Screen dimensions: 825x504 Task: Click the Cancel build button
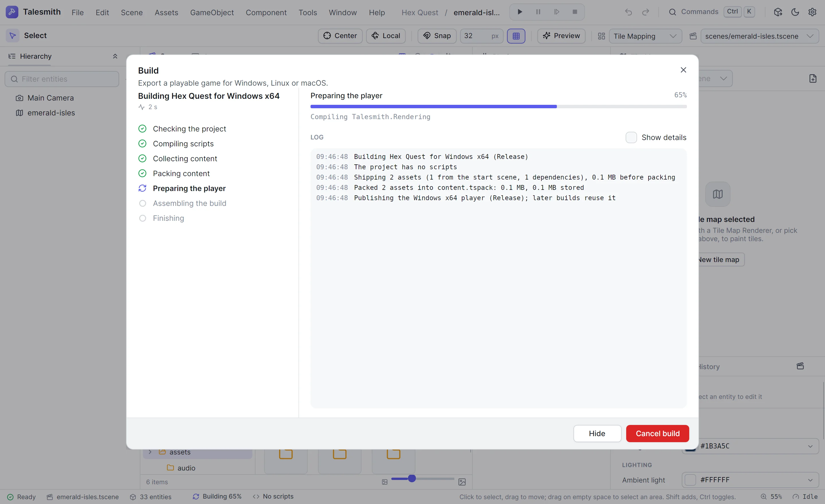point(658,433)
